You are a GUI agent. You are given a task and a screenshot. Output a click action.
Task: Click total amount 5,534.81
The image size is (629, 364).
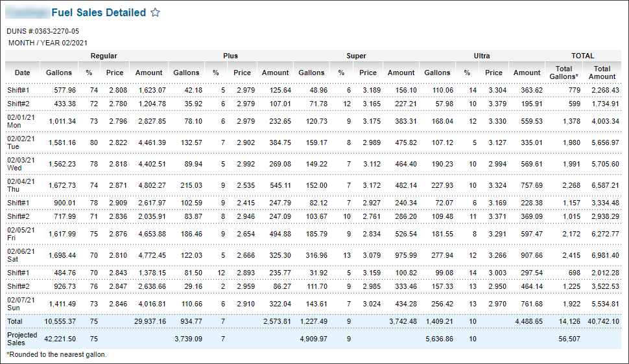(x=606, y=304)
